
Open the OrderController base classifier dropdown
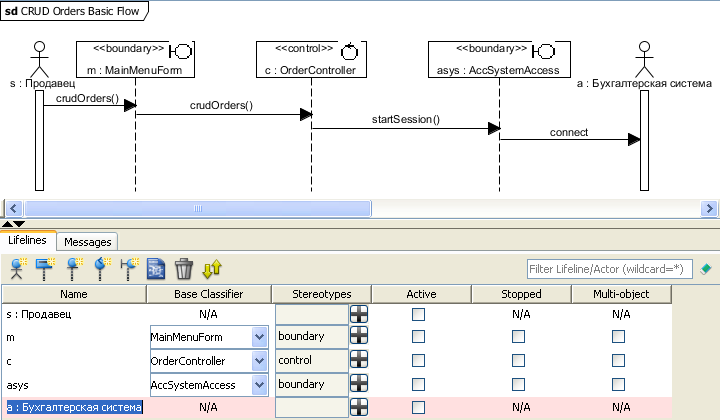[259, 361]
